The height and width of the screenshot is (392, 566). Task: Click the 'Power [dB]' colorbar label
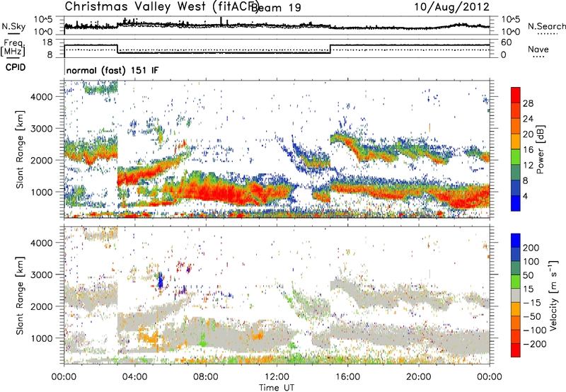pos(540,149)
